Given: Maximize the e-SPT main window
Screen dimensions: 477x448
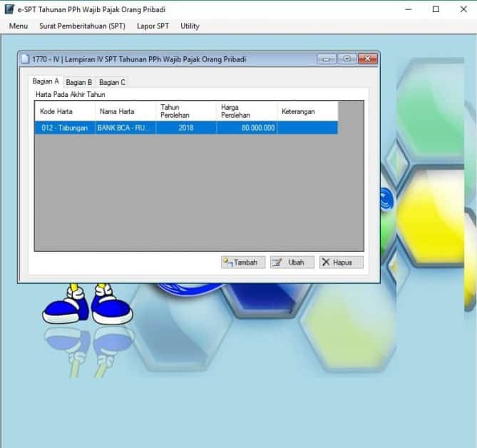Looking at the screenshot, I should (x=436, y=9).
